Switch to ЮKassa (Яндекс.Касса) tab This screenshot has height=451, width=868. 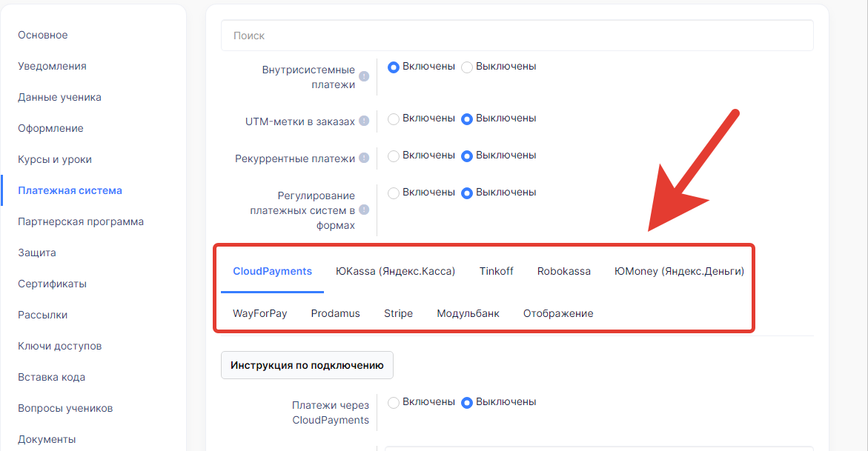point(395,271)
